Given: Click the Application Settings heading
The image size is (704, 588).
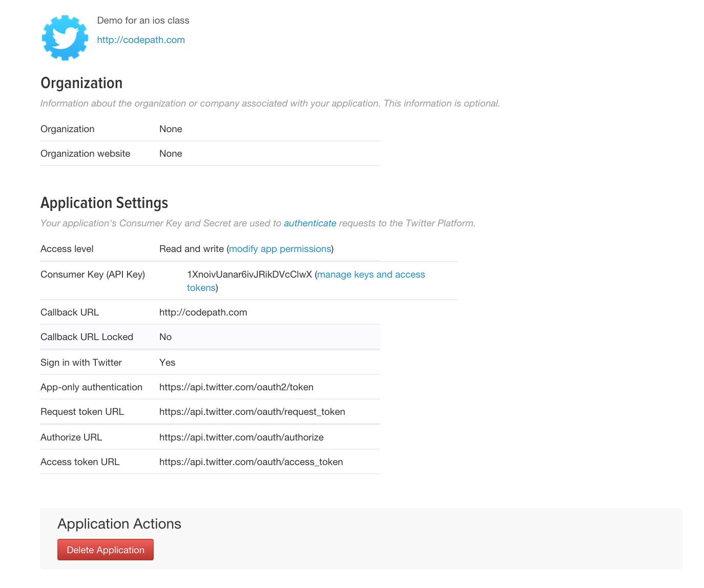Looking at the screenshot, I should point(104,203).
